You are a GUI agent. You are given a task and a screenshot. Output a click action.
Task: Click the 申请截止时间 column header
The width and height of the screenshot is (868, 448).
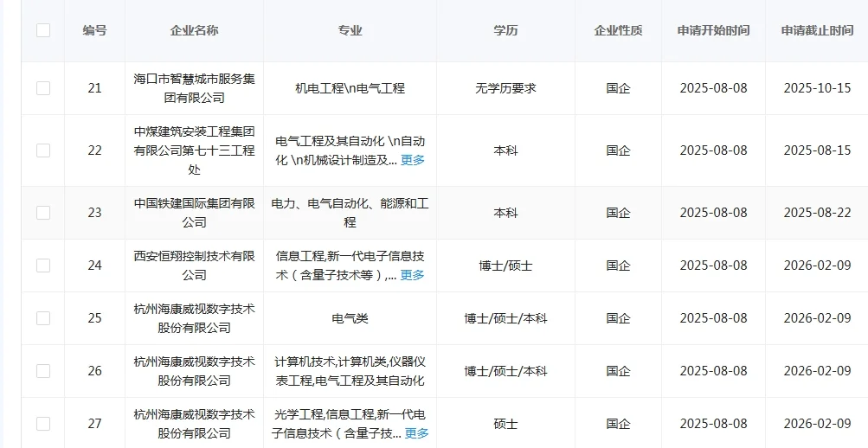pyautogui.click(x=817, y=30)
